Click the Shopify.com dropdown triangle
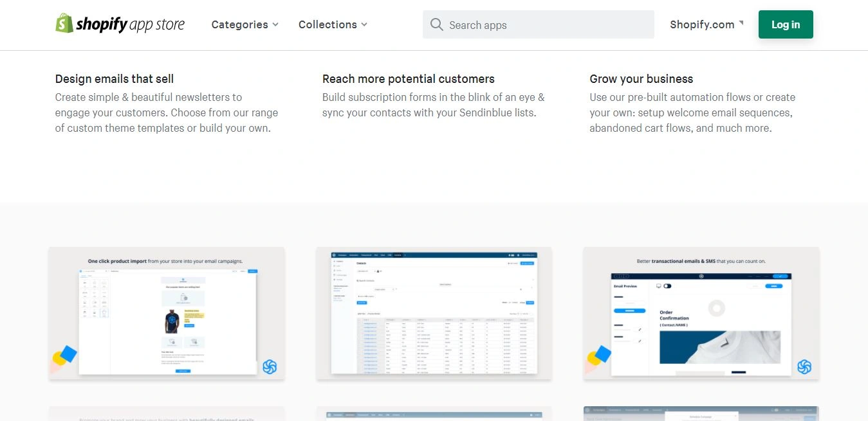This screenshot has width=868, height=421. (741, 23)
